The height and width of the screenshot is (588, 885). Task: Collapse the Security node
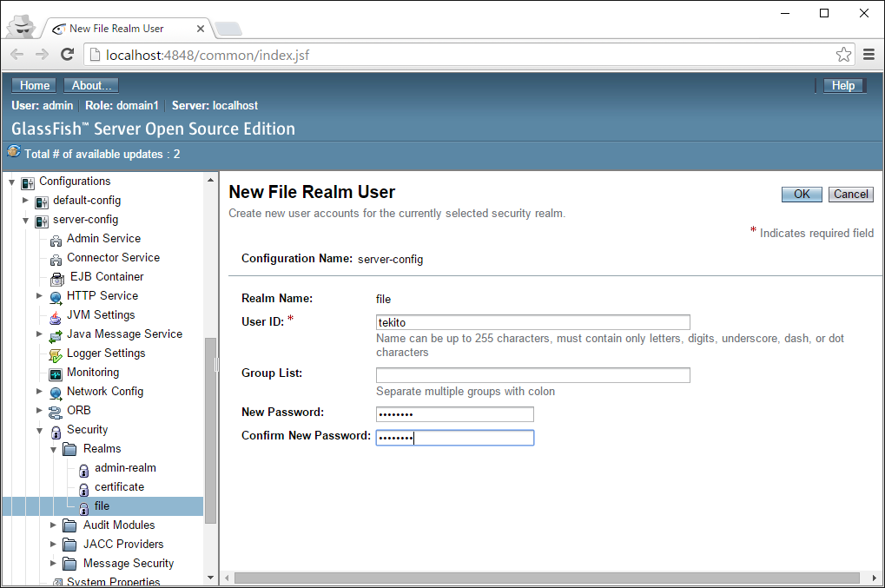[x=39, y=431]
